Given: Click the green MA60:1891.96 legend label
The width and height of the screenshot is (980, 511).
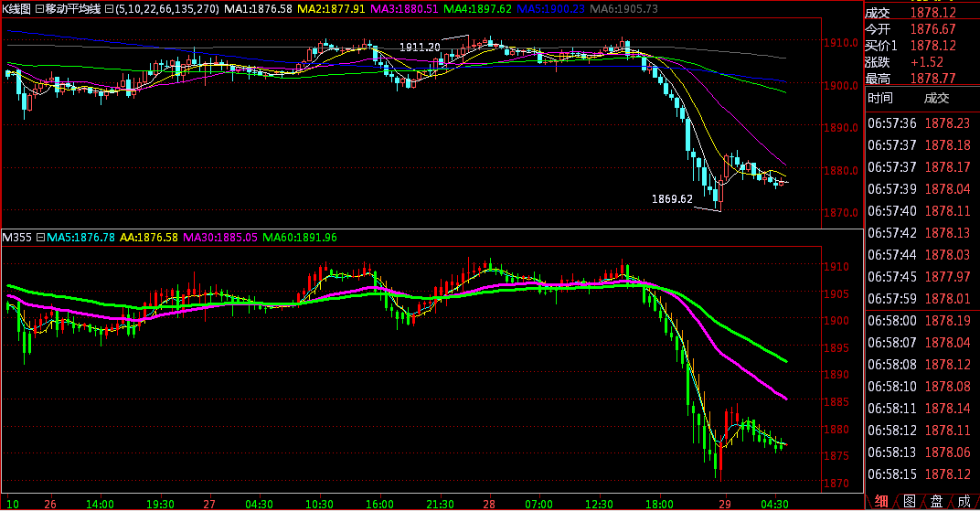Looking at the screenshot, I should click(299, 238).
